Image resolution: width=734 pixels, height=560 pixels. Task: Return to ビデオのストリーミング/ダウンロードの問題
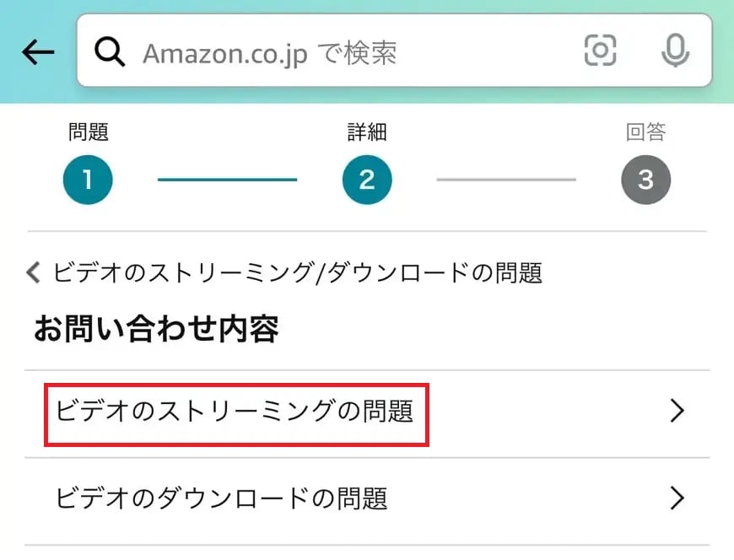click(x=297, y=272)
